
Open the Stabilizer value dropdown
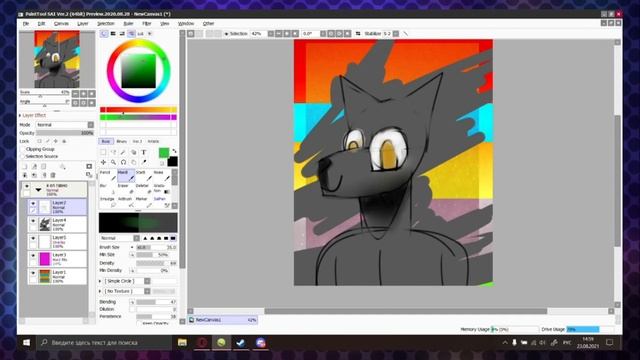pyautogui.click(x=396, y=34)
